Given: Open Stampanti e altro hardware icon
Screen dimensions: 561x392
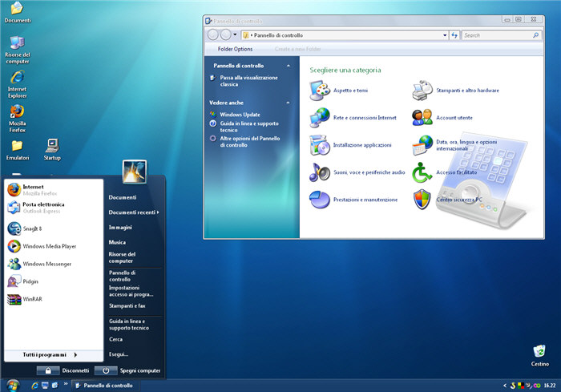Looking at the screenshot, I should 422,91.
